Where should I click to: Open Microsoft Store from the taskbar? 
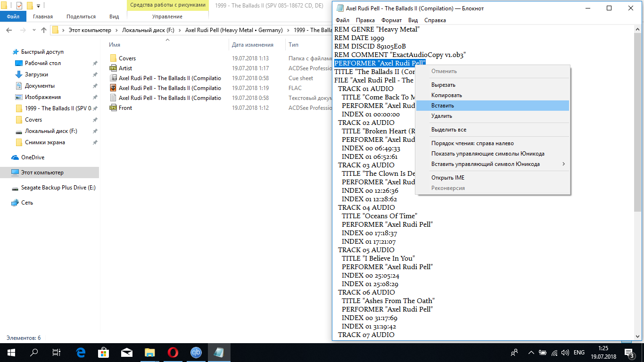pyautogui.click(x=103, y=353)
